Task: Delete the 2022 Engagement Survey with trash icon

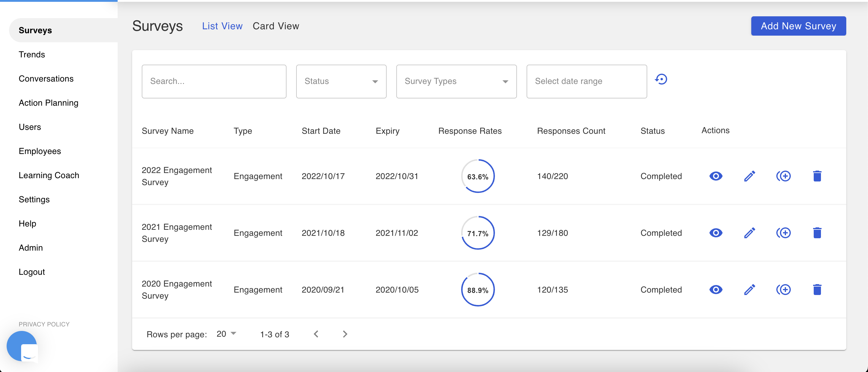Action: [817, 176]
